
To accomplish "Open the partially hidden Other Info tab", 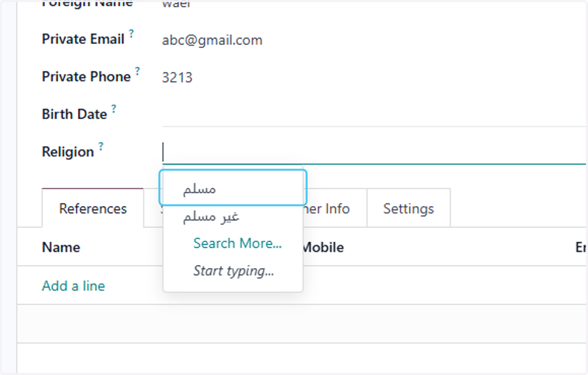I will (335, 209).
